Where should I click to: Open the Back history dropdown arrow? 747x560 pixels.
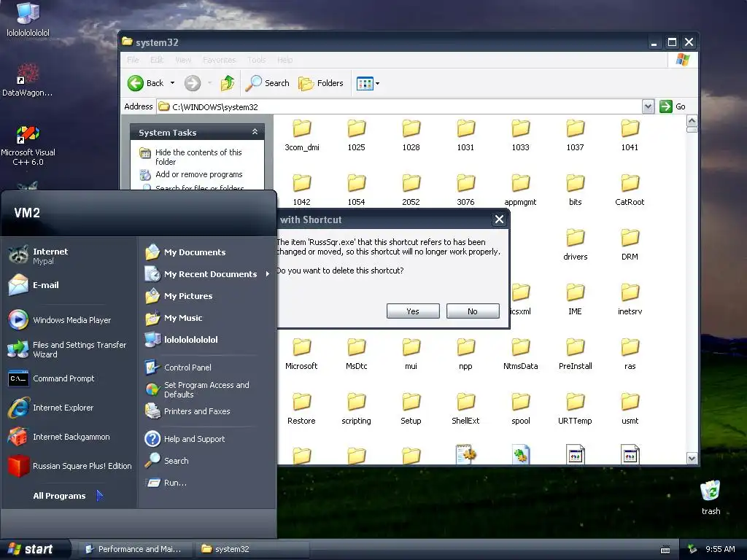pos(172,83)
